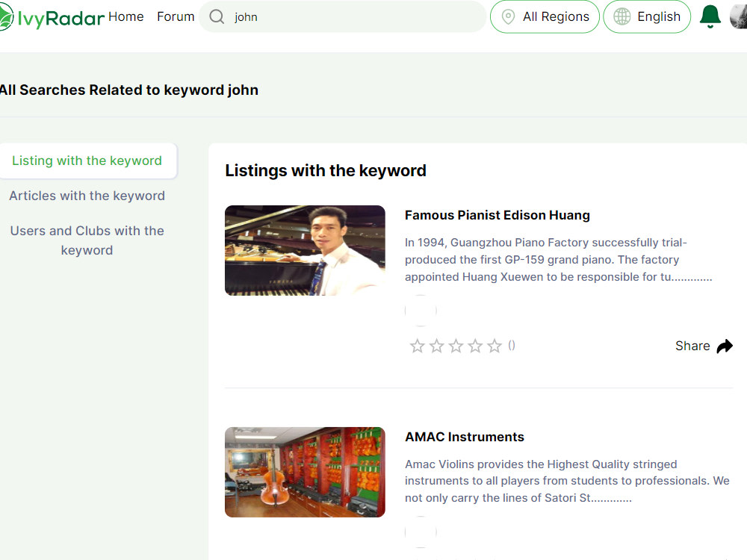Rate Edison Huang listing four stars
This screenshot has height=560, width=747.
click(475, 346)
